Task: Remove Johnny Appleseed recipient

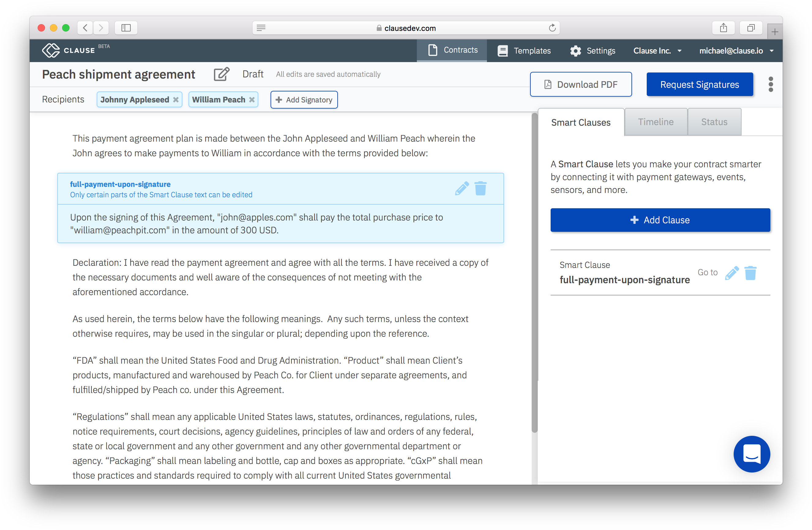Action: (x=176, y=99)
